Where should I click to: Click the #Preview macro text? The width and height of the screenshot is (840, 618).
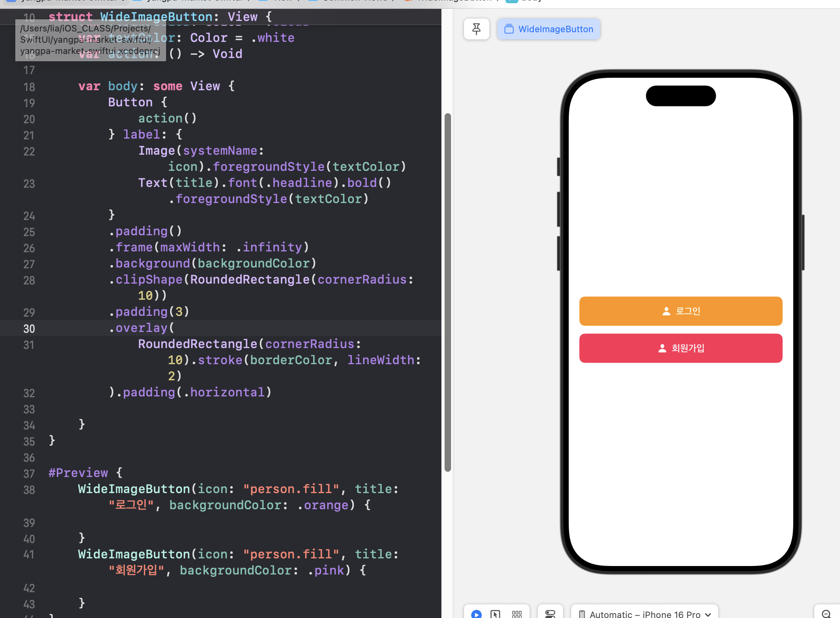click(78, 473)
